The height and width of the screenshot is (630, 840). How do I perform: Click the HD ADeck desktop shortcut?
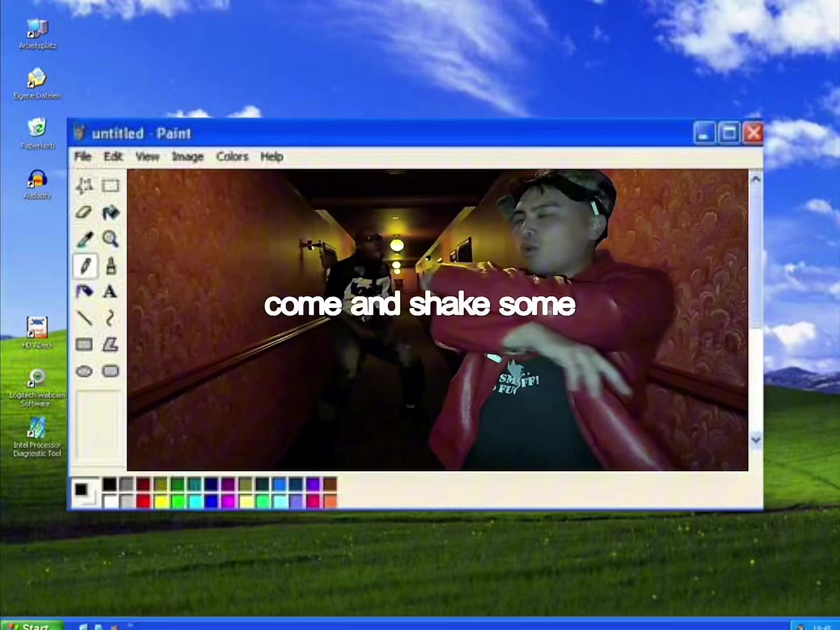click(x=37, y=333)
